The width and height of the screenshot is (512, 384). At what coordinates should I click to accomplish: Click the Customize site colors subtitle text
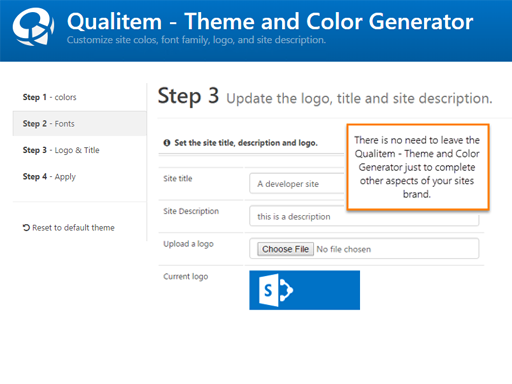coord(196,40)
